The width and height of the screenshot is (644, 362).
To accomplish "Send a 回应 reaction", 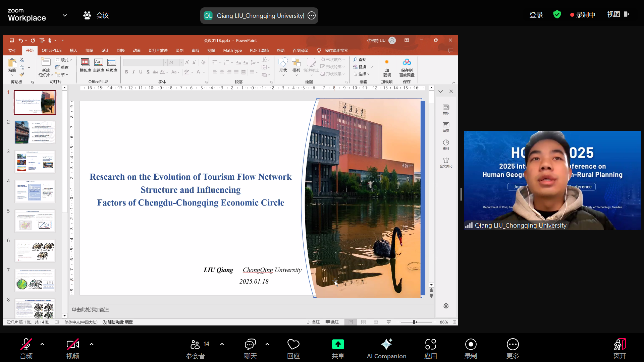I will (293, 349).
